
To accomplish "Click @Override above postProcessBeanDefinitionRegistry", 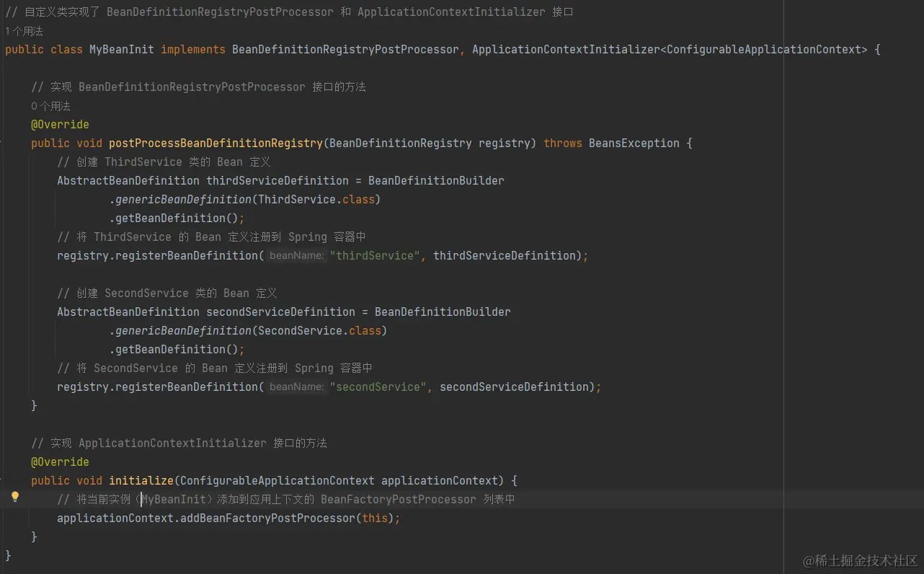I will [60, 125].
